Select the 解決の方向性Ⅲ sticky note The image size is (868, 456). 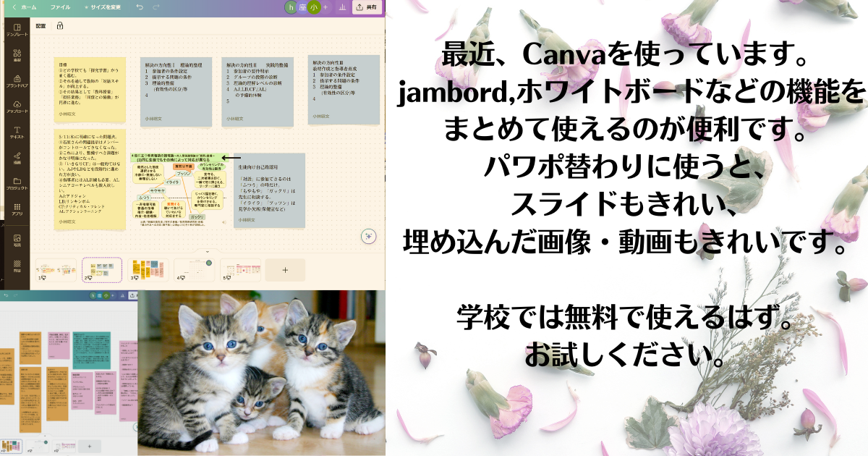tap(343, 88)
